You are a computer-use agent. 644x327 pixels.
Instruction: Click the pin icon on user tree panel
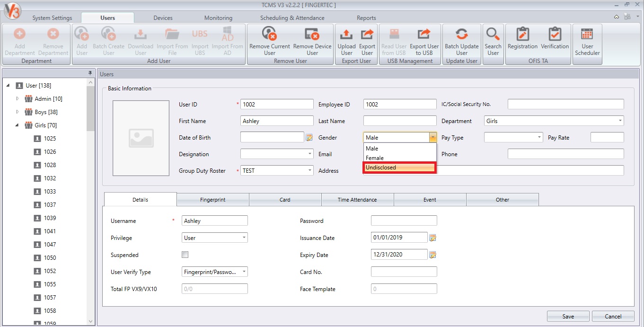90,73
